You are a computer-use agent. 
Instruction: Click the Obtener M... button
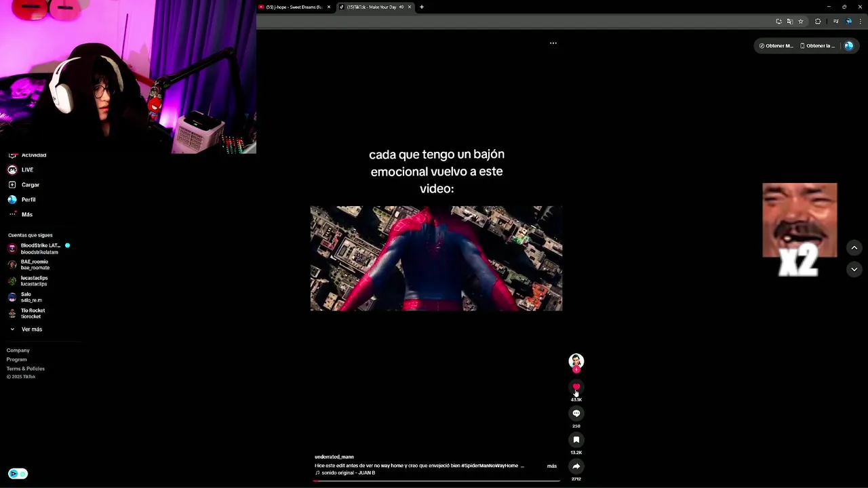[776, 45]
